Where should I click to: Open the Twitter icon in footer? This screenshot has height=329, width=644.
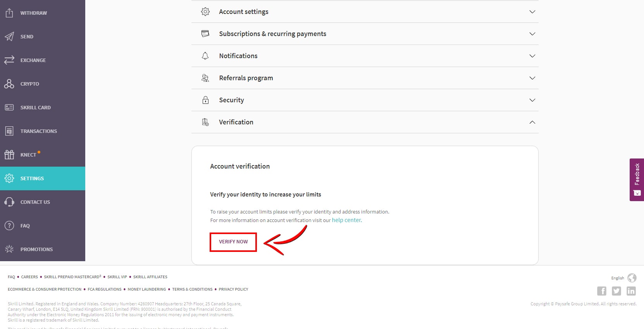click(x=616, y=291)
